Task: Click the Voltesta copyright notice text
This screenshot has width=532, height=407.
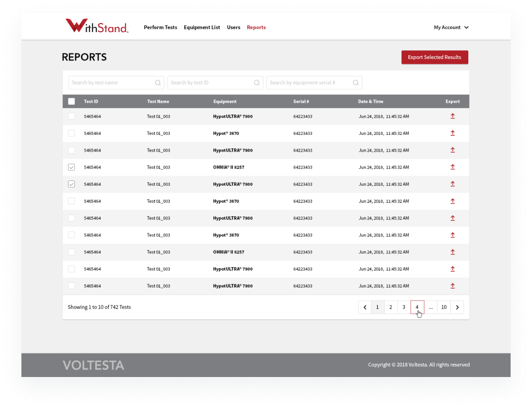Action: [x=419, y=365]
